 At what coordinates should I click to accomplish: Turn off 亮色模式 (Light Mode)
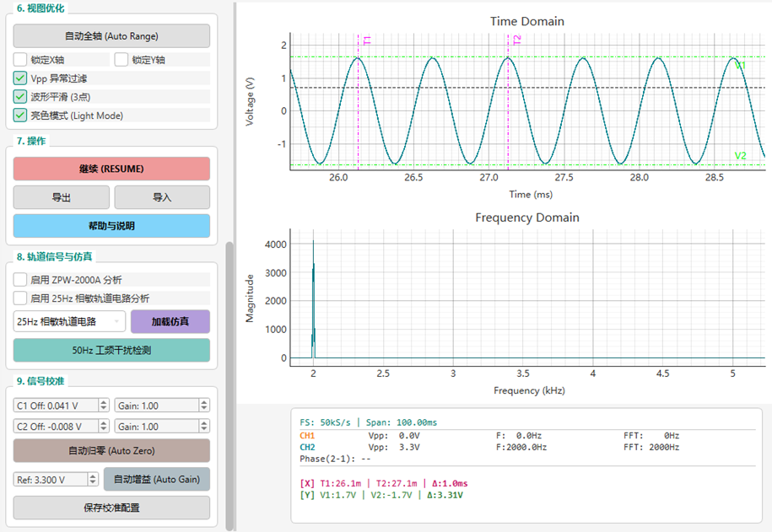click(20, 116)
